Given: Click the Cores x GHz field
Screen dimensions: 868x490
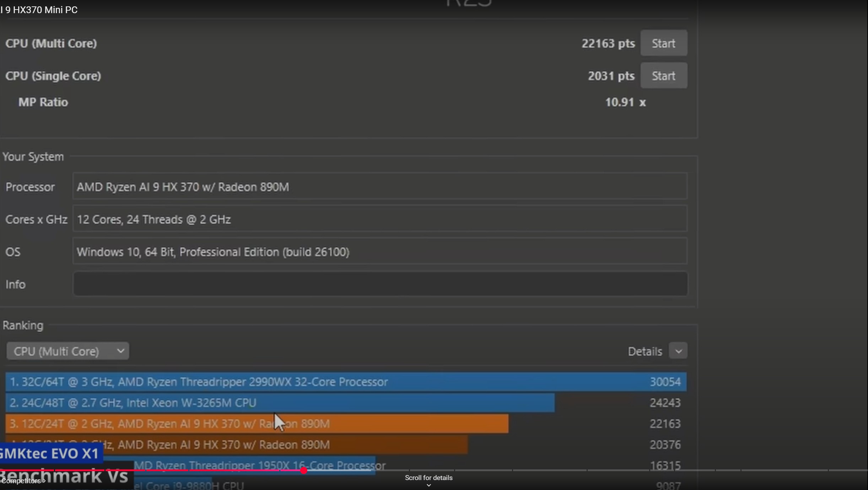Looking at the screenshot, I should pyautogui.click(x=380, y=219).
